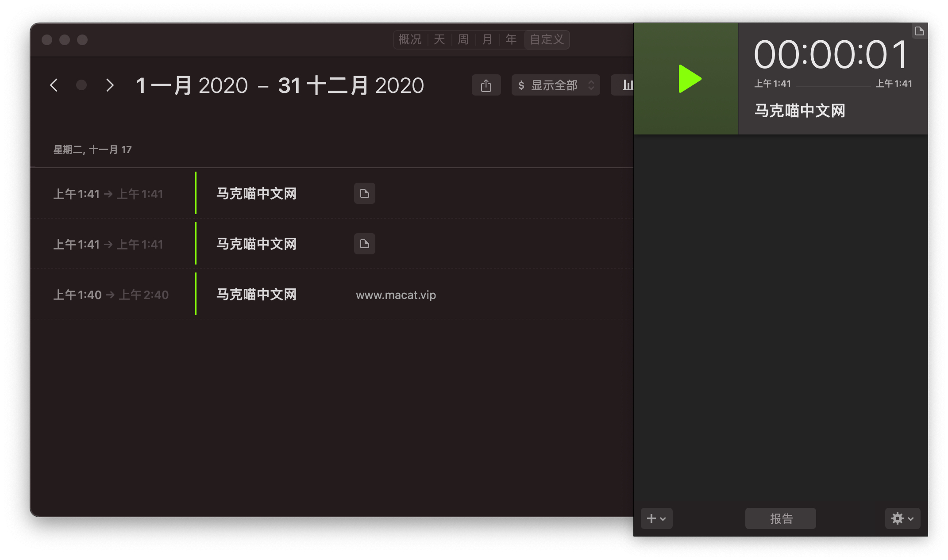Open note icon in first 1:41 entry row
This screenshot has width=948, height=560.
tap(364, 193)
